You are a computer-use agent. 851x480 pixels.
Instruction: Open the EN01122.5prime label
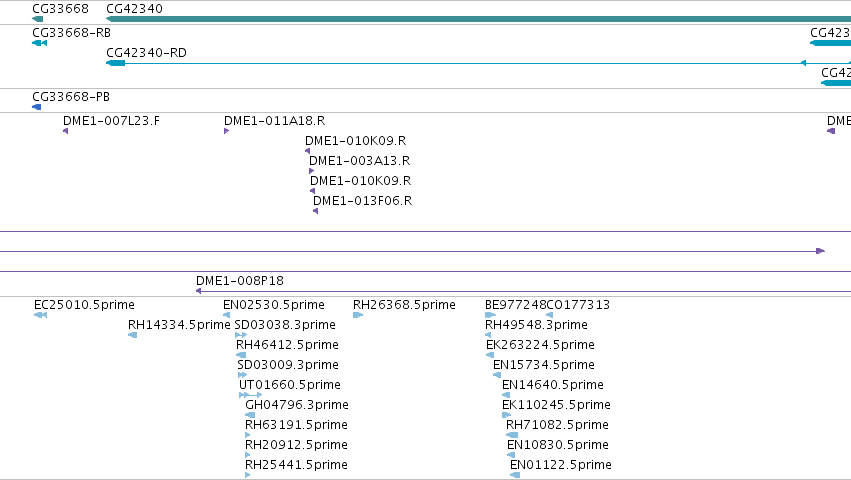pos(561,465)
